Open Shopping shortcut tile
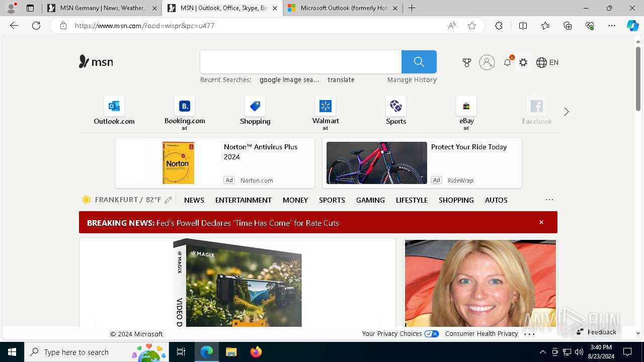 tap(255, 111)
